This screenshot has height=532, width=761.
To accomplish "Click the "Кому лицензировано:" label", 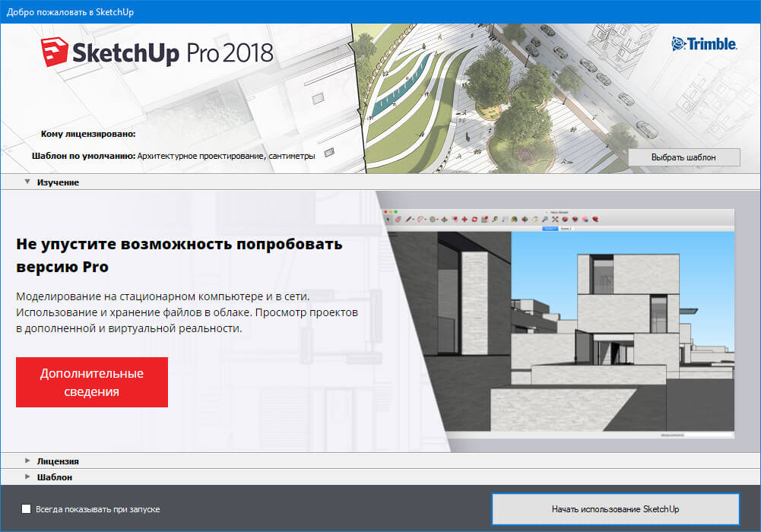I will (88, 134).
